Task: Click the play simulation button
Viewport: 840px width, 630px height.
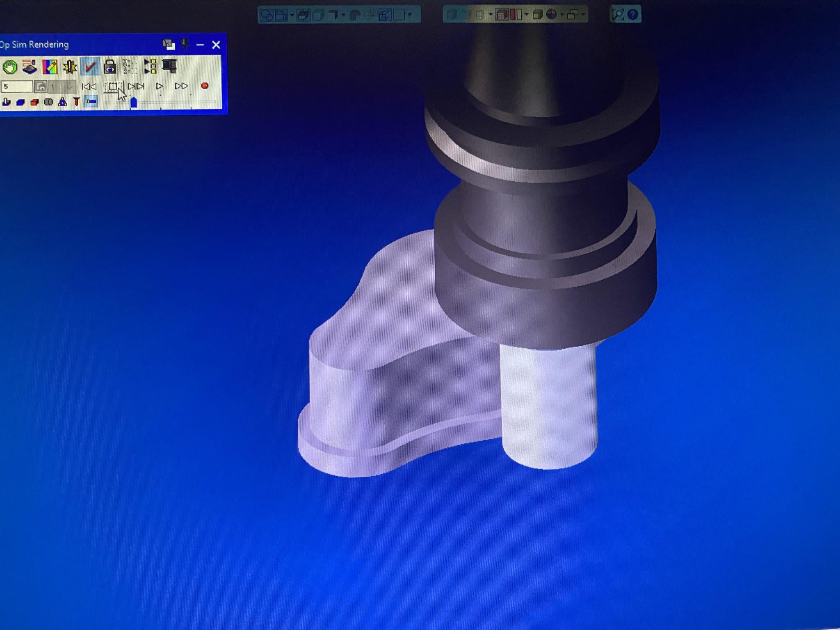Action: point(160,86)
